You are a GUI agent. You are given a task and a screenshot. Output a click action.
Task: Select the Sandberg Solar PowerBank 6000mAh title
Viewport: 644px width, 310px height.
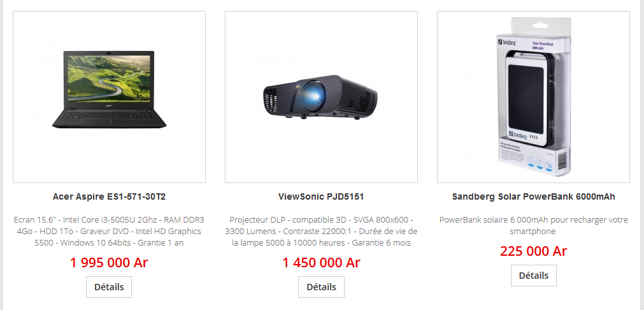coord(534,197)
